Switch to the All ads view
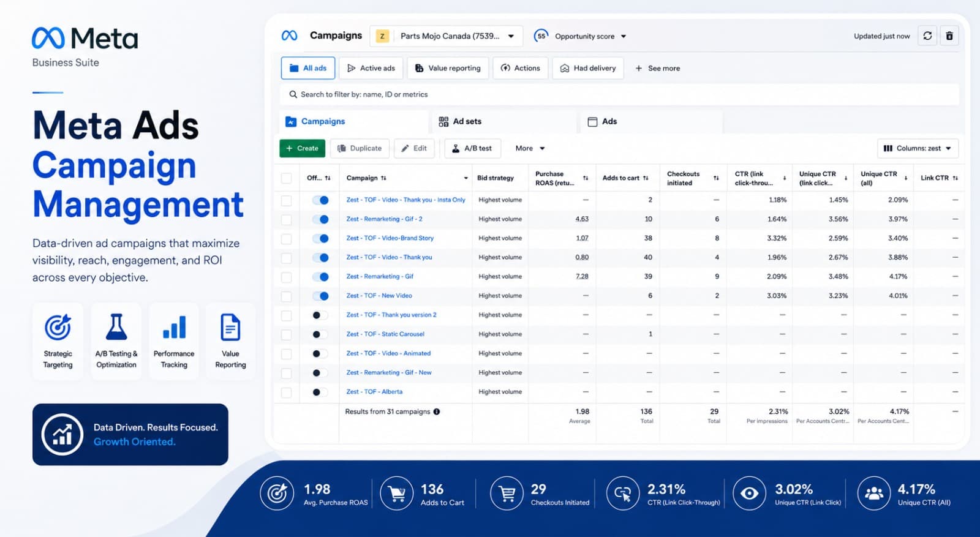980x537 pixels. point(308,68)
